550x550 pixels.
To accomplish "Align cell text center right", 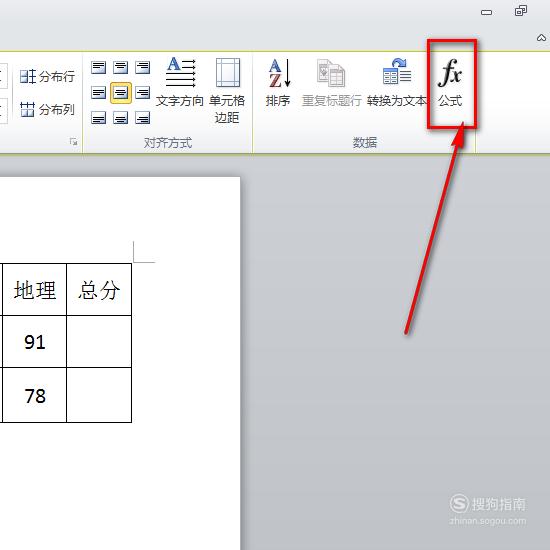I will (143, 93).
